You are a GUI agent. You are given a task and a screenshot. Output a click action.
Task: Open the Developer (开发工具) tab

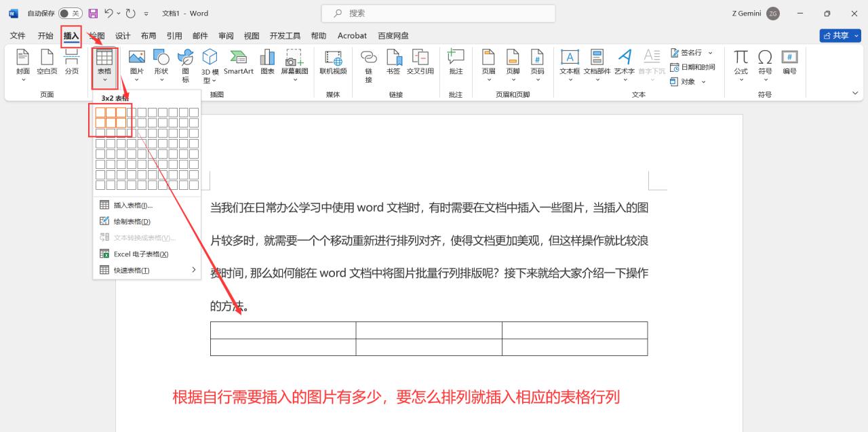(285, 36)
